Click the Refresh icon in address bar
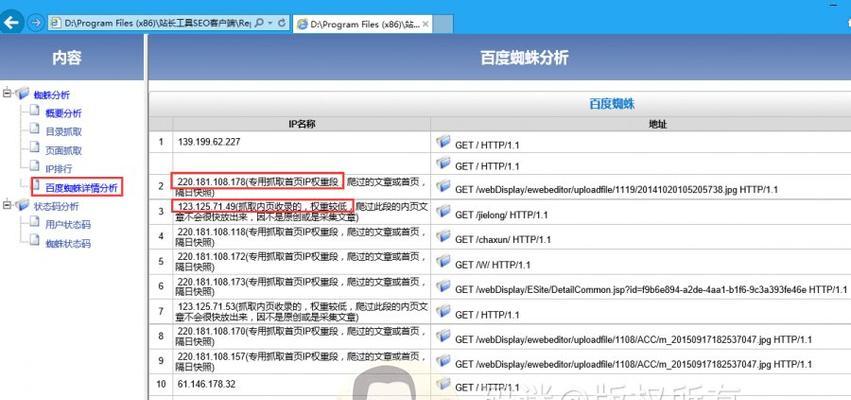The width and height of the screenshot is (851, 400). point(282,23)
